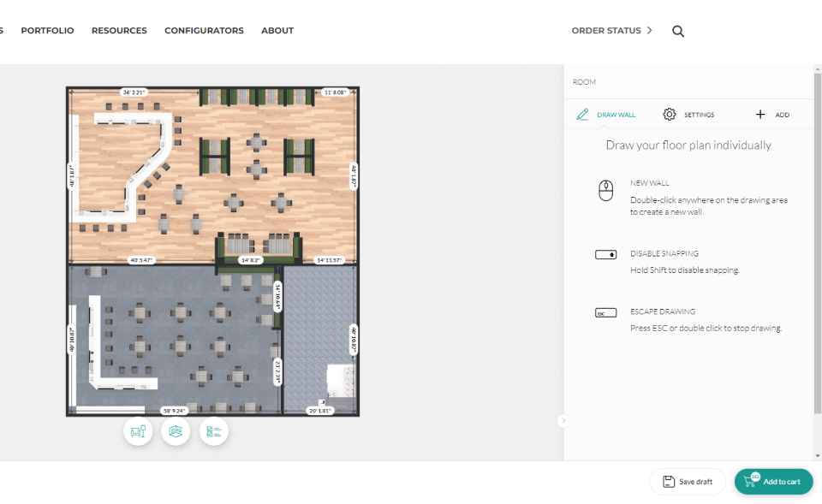Click the Draw Wall pencil icon
This screenshot has height=504, width=822.
583,115
